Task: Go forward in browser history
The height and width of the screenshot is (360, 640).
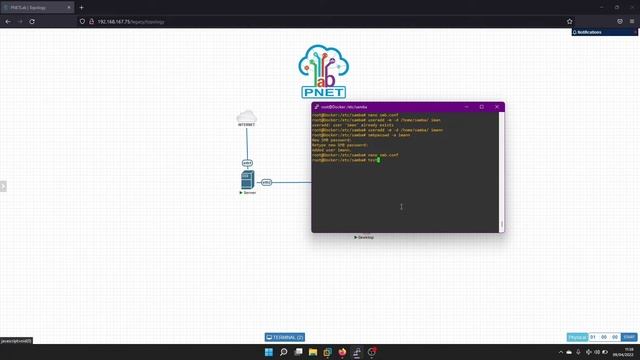Action: tap(20, 21)
